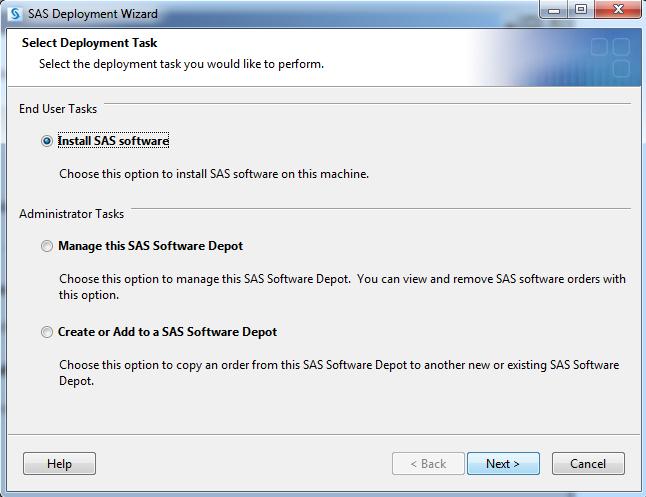Click the 'End User Tasks' section label

pyautogui.click(x=58, y=109)
